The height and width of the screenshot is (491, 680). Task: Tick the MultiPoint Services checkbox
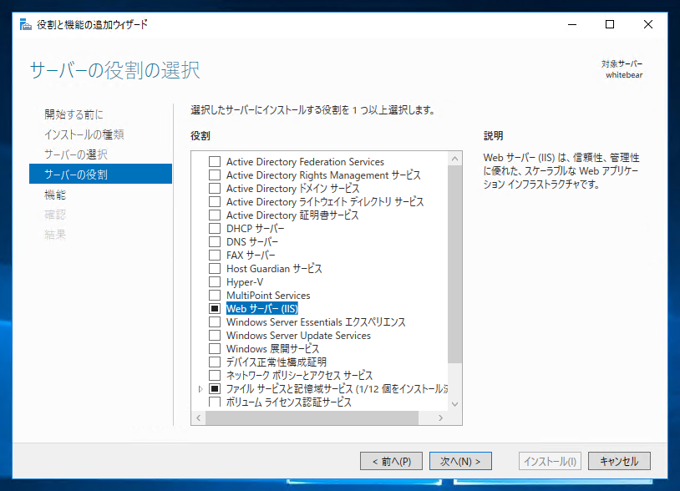[215, 295]
